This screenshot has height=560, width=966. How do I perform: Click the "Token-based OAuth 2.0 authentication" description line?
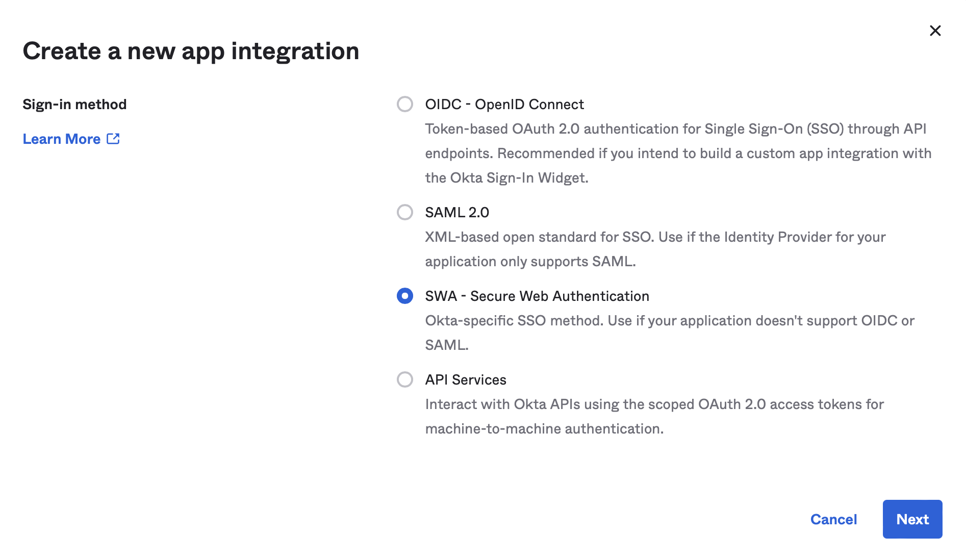pyautogui.click(x=675, y=129)
